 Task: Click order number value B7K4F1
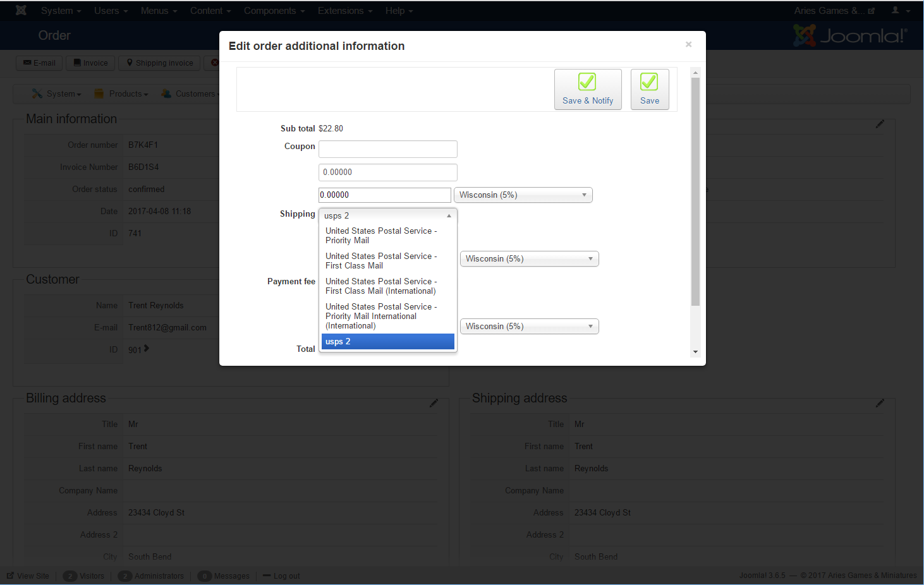(x=143, y=145)
